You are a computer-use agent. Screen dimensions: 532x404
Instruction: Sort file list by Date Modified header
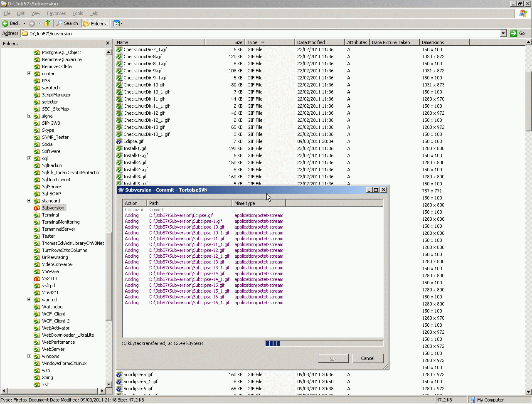pos(320,42)
